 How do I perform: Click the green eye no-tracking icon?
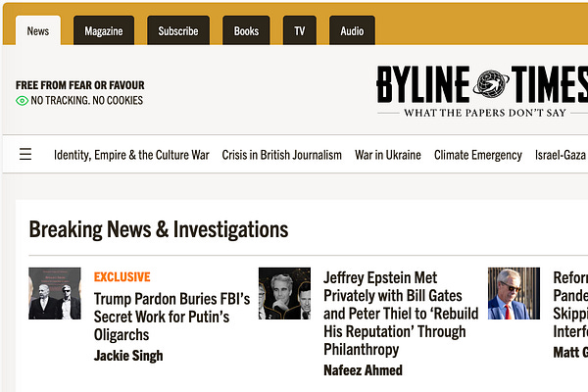[22, 101]
